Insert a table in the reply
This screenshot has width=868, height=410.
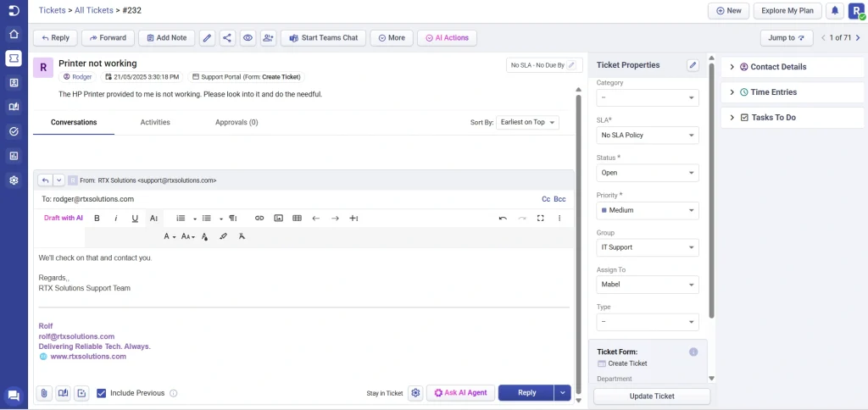(x=297, y=219)
